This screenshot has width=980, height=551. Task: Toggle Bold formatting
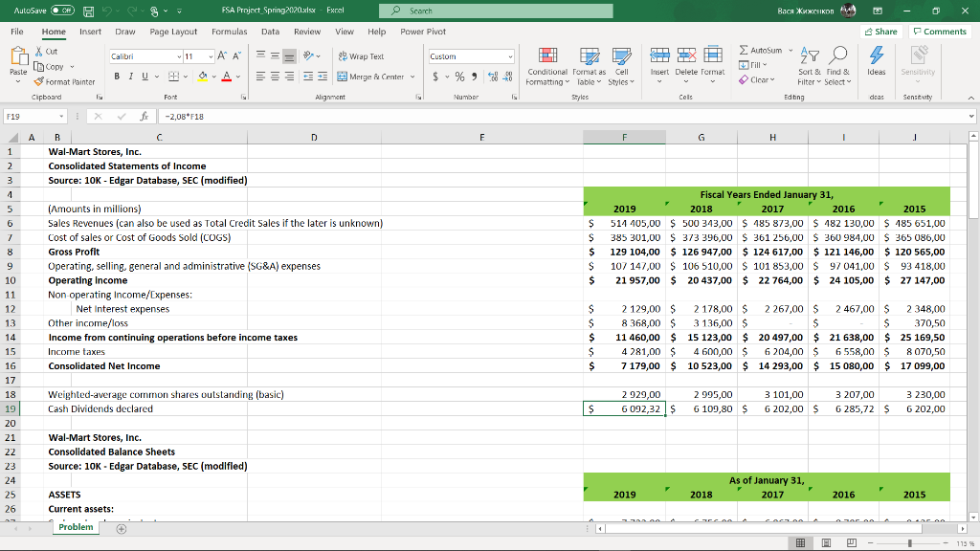117,77
